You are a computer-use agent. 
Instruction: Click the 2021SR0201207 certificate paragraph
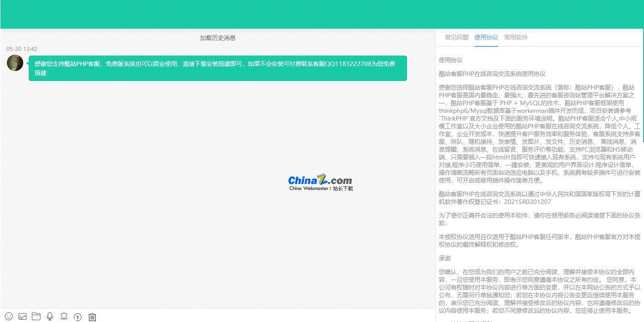click(539, 198)
